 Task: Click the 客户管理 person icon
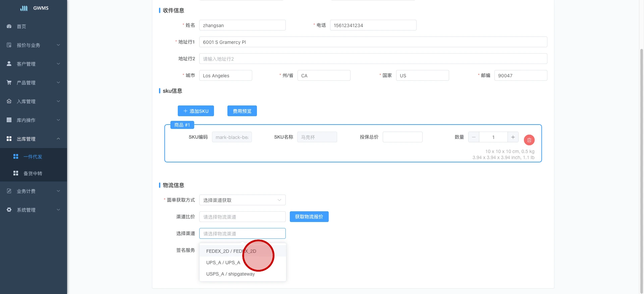point(9,64)
